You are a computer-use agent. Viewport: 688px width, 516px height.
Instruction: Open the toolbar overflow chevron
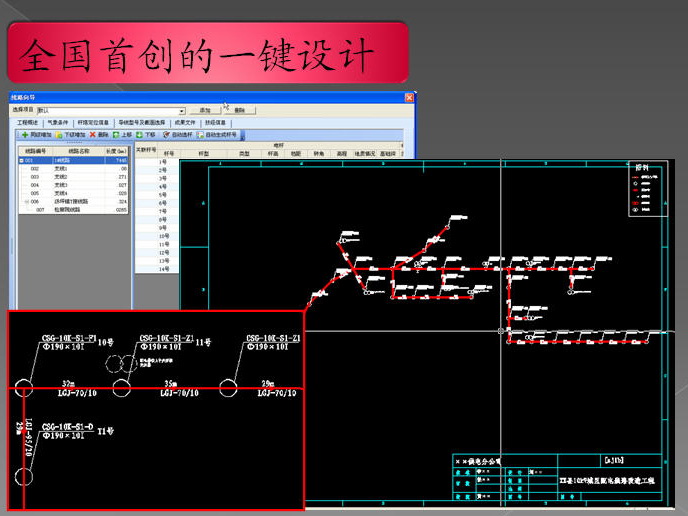pos(242,135)
